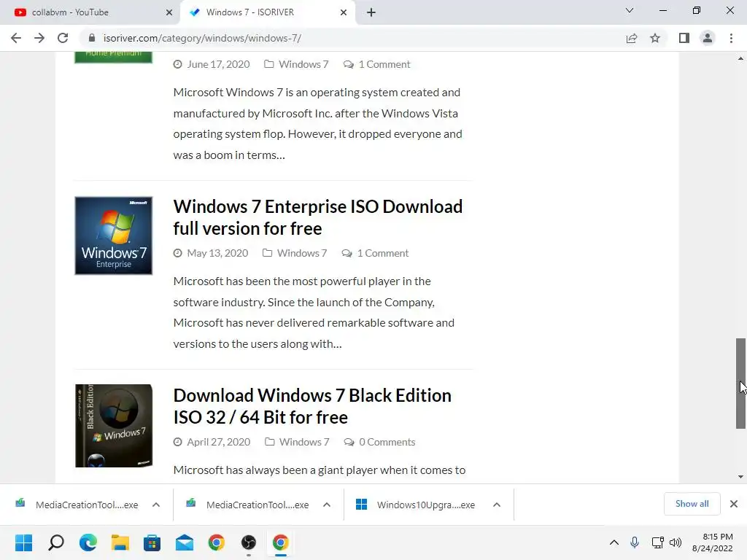This screenshot has width=747, height=560.
Task: Launch Microsoft Edge from taskbar
Action: click(x=88, y=542)
